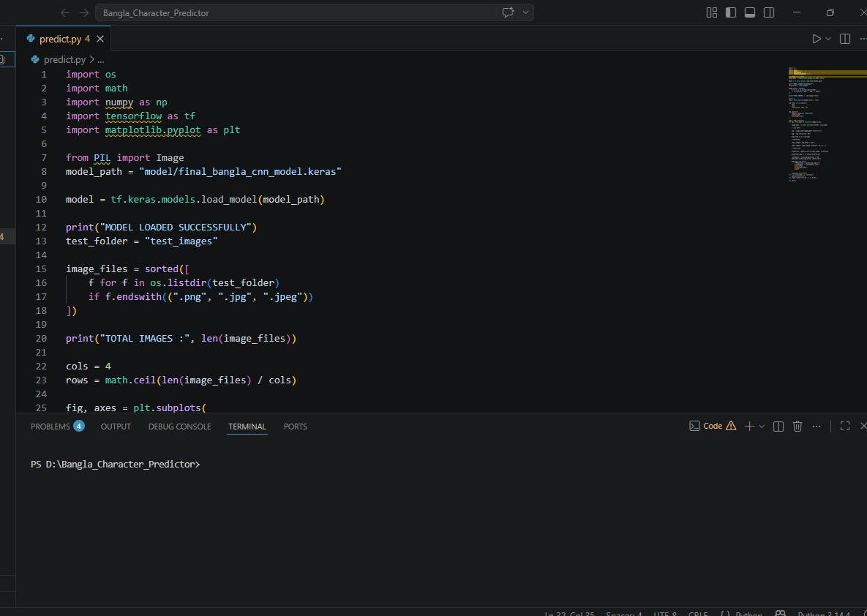Click the "TOTAL IMAGES :" string
This screenshot has height=616, width=867.
pos(144,339)
